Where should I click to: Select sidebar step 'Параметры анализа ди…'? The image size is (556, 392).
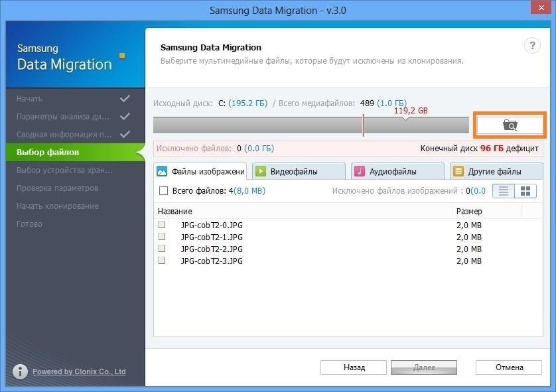(63, 117)
